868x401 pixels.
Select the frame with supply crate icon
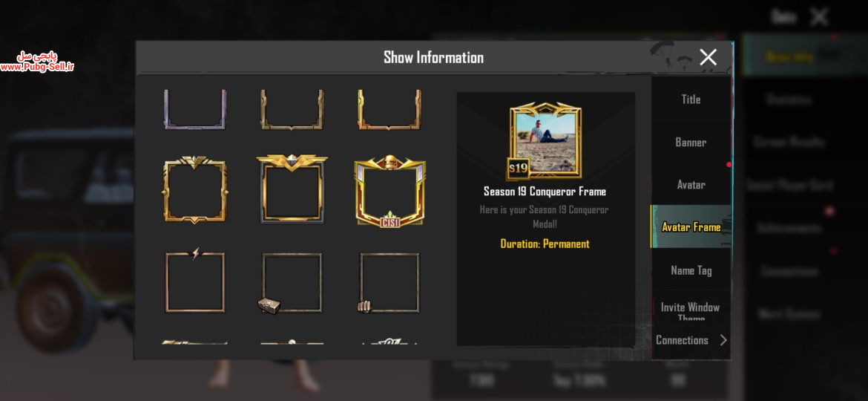tap(292, 283)
